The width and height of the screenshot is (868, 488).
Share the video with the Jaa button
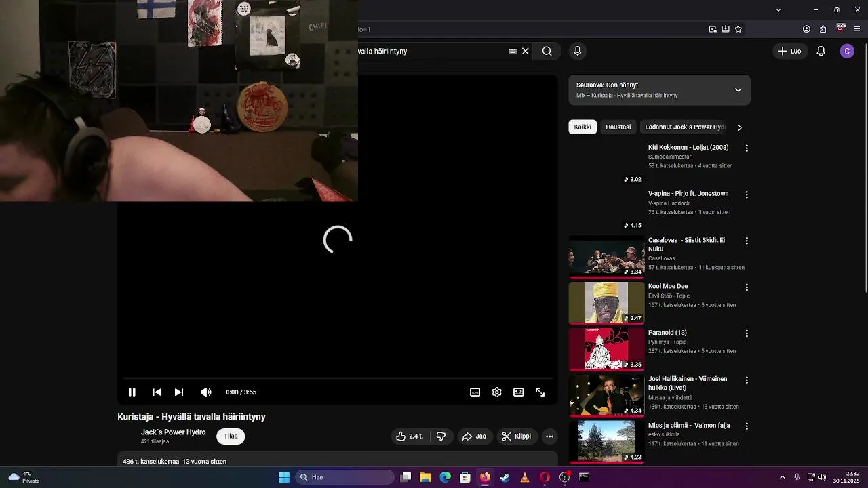474,436
